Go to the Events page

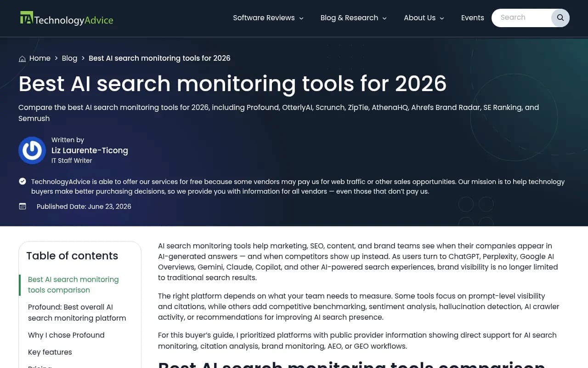coord(473,18)
